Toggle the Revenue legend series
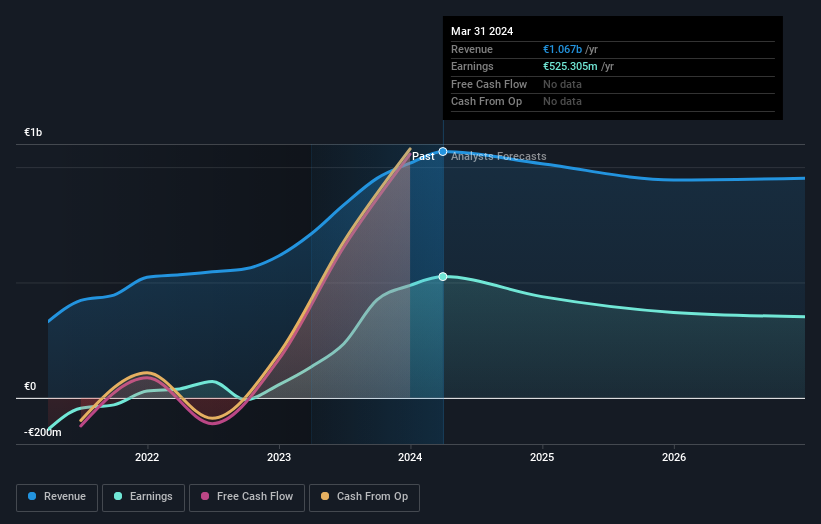 (x=57, y=497)
